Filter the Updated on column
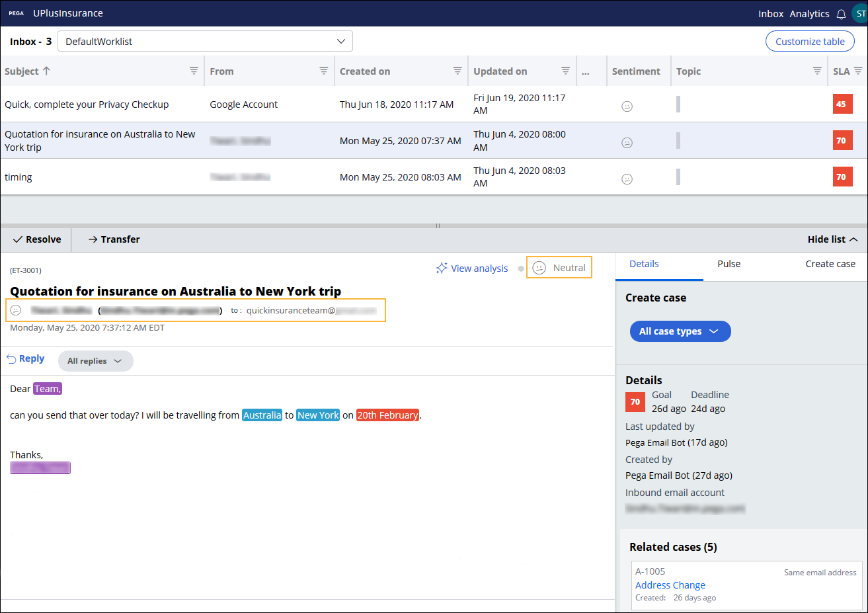The image size is (868, 613). (565, 71)
